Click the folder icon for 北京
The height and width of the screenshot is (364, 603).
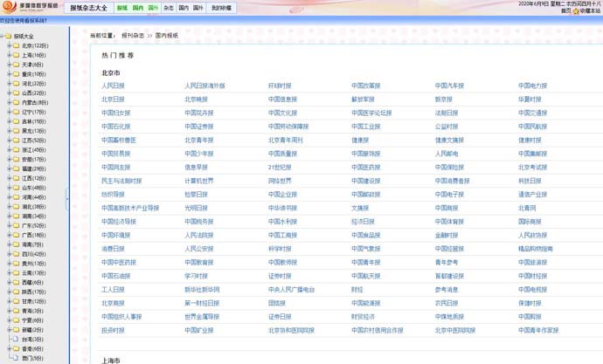click(x=16, y=45)
